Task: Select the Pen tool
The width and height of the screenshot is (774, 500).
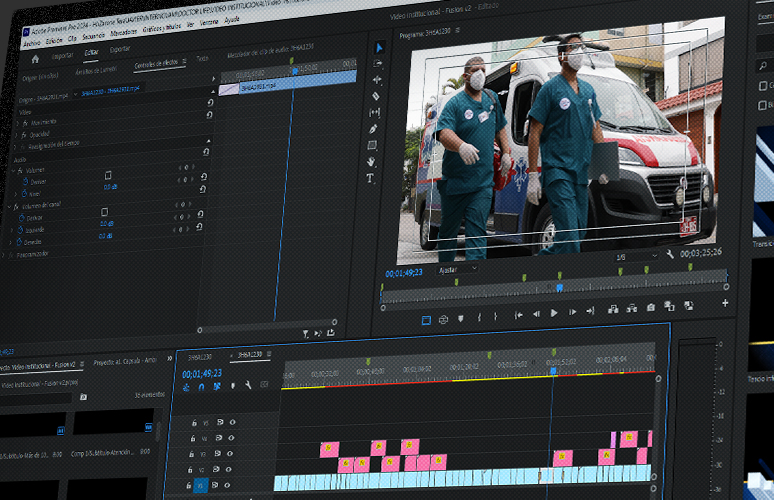Action: (x=373, y=129)
